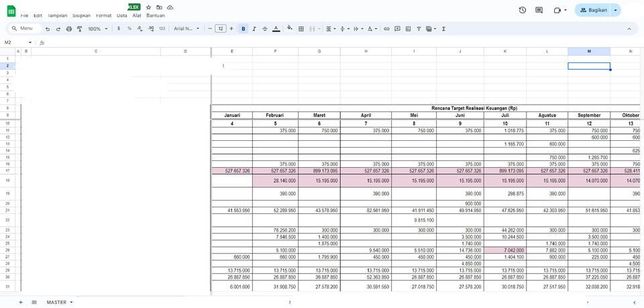Increase font size with plus button

point(231,29)
